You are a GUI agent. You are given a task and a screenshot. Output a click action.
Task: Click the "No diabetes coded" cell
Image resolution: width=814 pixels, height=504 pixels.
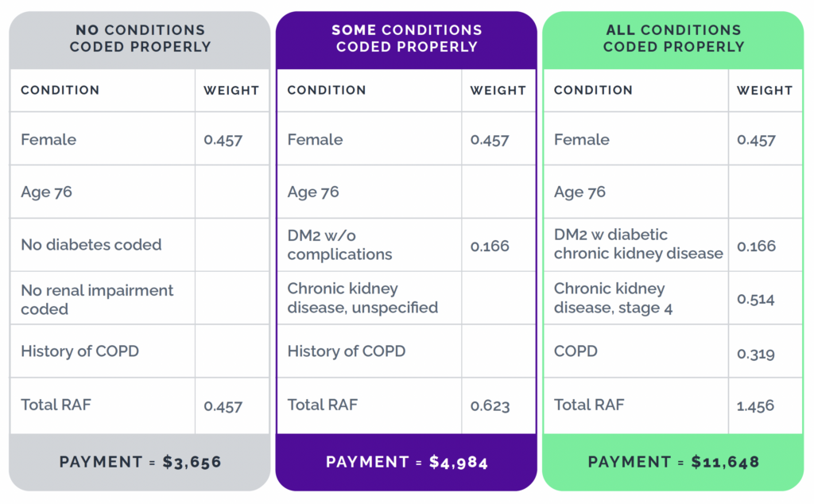[91, 245]
